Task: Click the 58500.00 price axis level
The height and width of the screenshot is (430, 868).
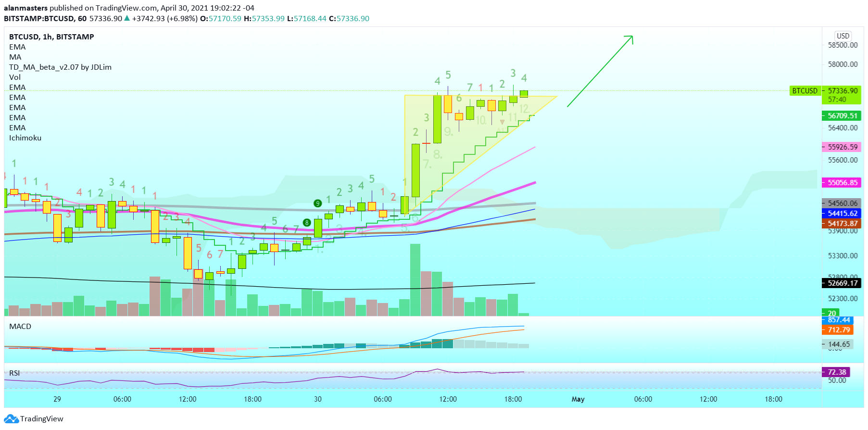Action: click(843, 45)
